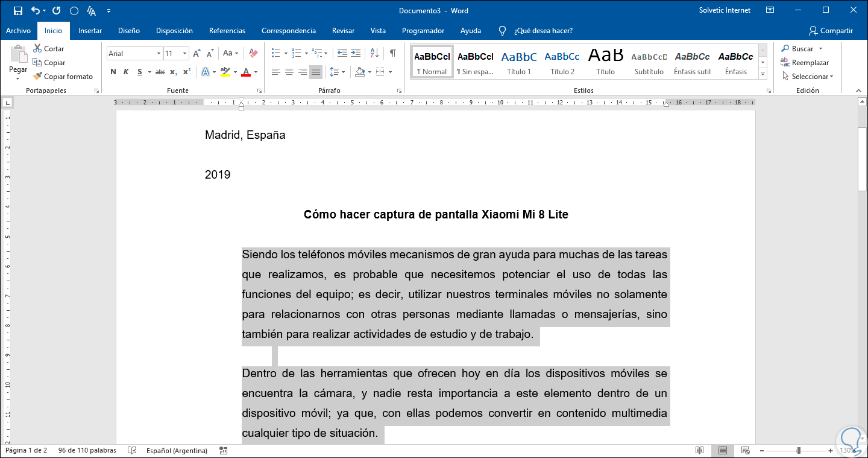The width and height of the screenshot is (868, 458).
Task: Toggle underline with the S button
Action: coord(140,72)
